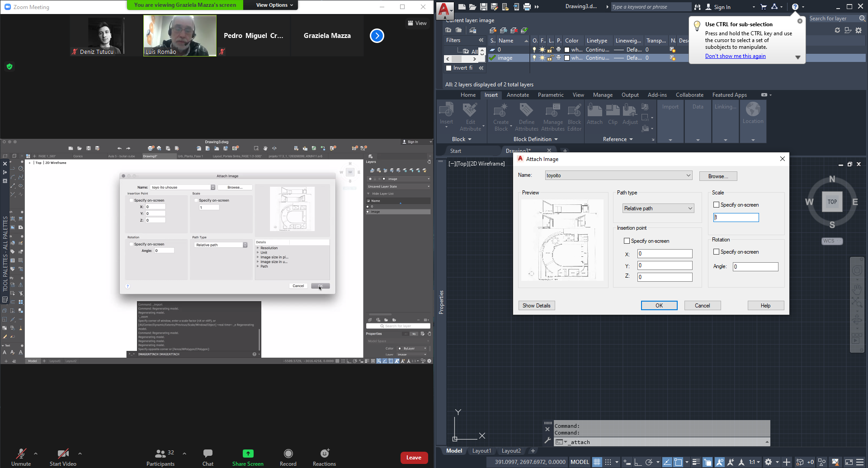Open the annotation scale 1:1 dropdown
The height and width of the screenshot is (468, 868).
tap(755, 462)
